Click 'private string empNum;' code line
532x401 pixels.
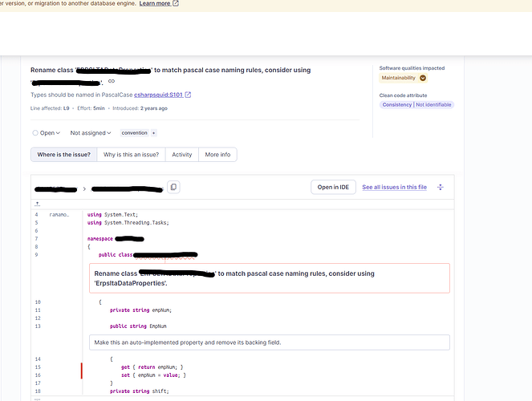point(140,310)
